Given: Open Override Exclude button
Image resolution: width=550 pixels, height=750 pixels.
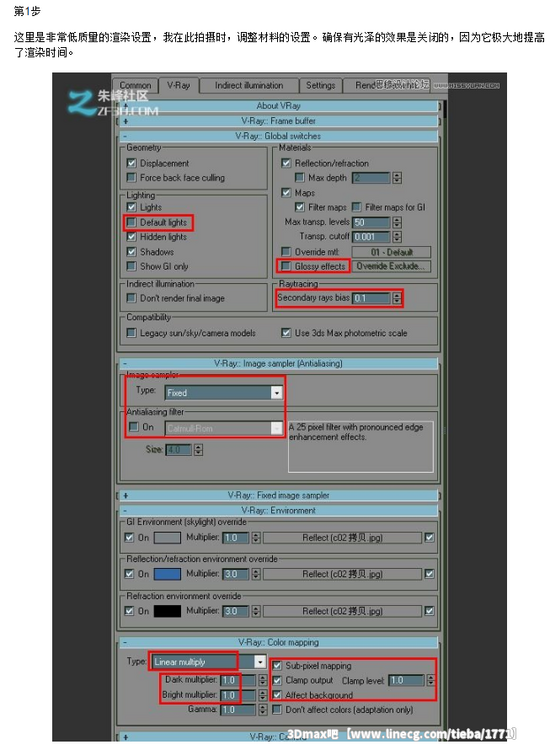Looking at the screenshot, I should pyautogui.click(x=391, y=266).
